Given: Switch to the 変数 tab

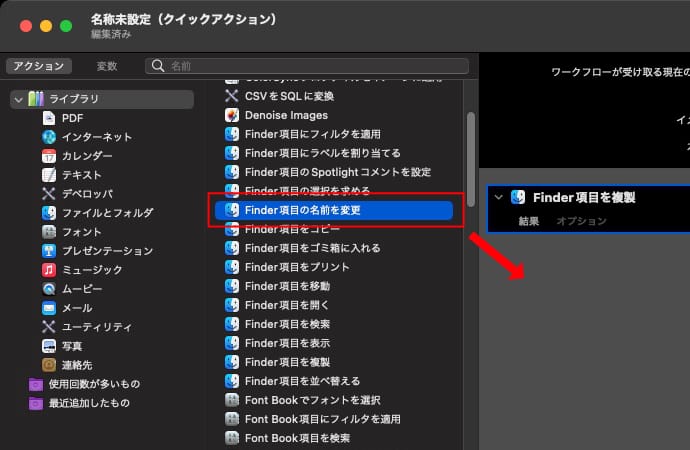Looking at the screenshot, I should click(x=107, y=66).
